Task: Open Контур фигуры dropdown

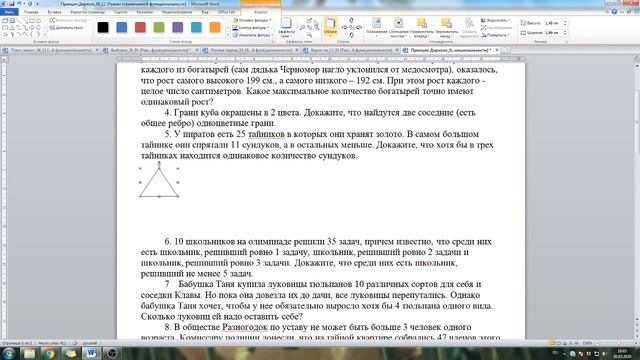Action: click(x=251, y=28)
